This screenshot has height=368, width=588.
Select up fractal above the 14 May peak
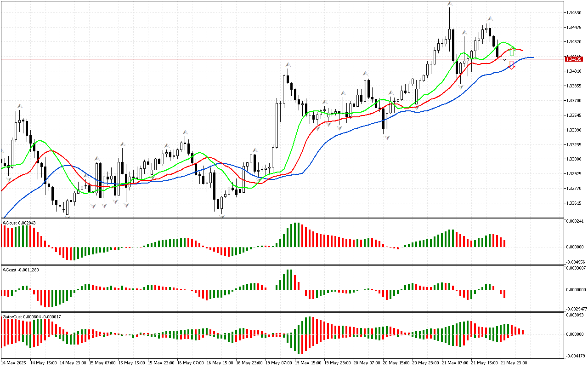pos(19,106)
